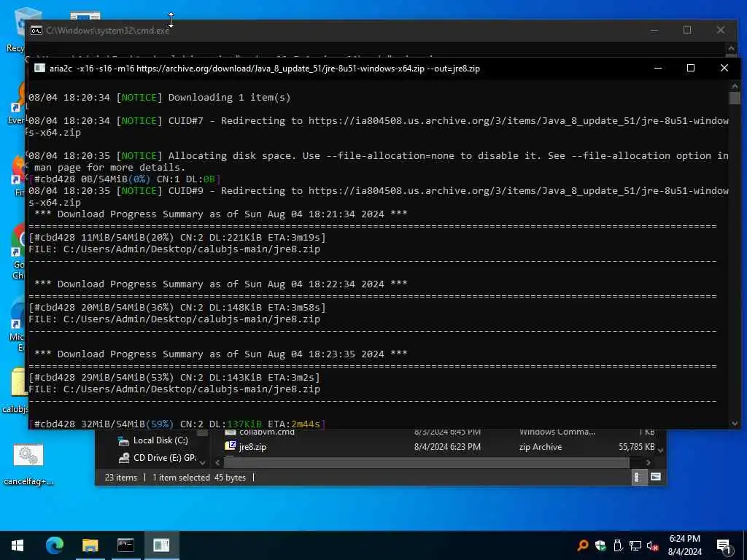Click the '32MiB/54MiB(59%)' progress line

point(177,424)
